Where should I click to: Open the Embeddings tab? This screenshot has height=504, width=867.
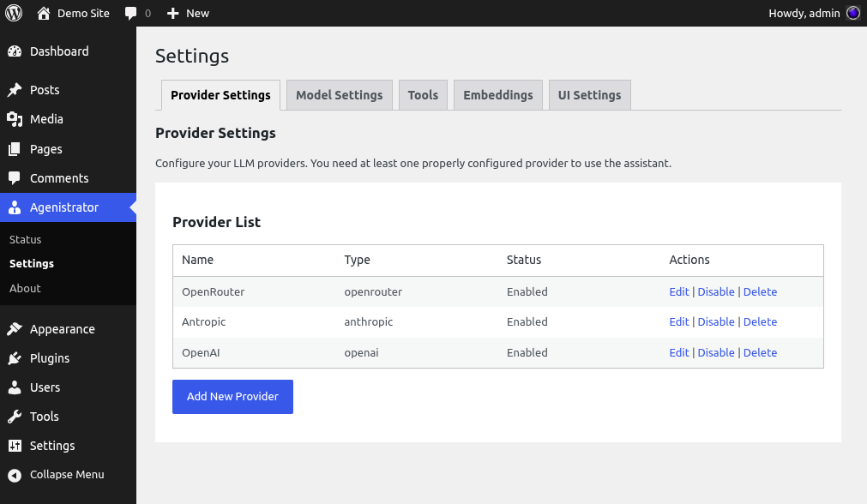coord(497,94)
